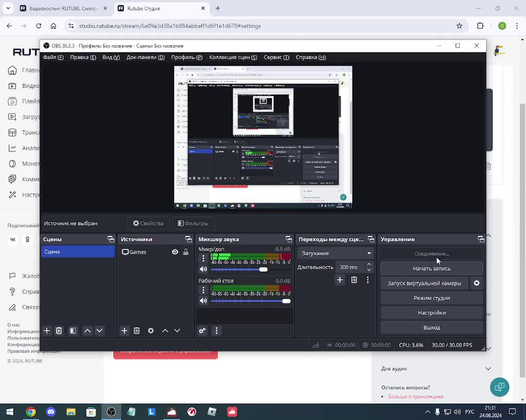
Task: Delete the selected scene with trash icon
Action: pos(59,331)
